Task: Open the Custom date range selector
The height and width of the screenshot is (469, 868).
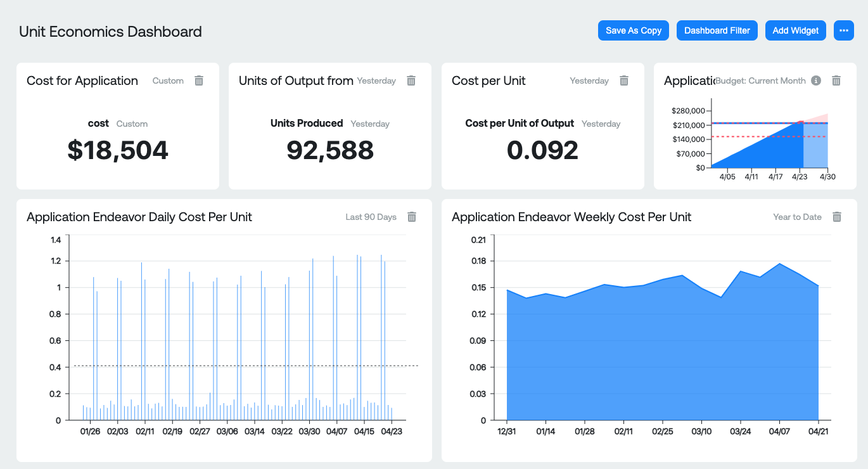Action: [x=168, y=80]
